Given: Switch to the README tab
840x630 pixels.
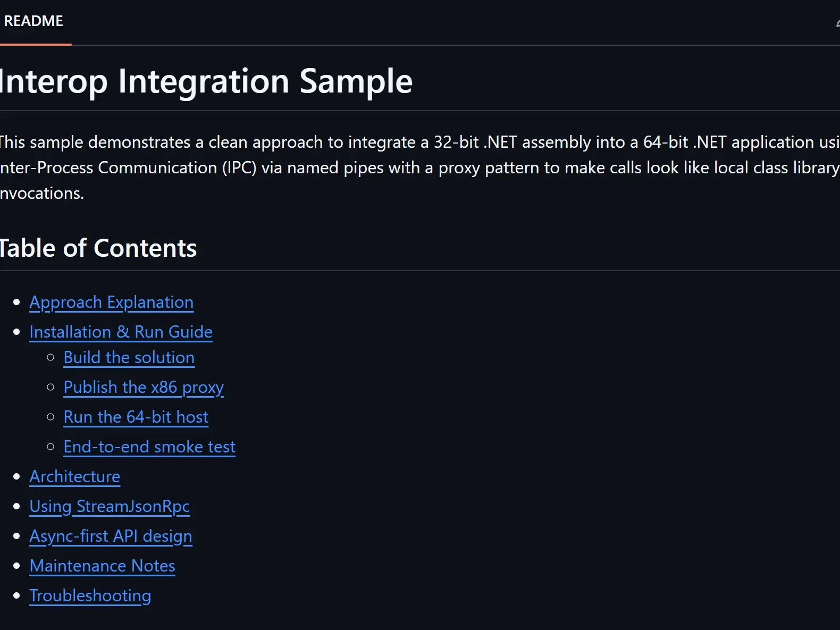Looking at the screenshot, I should tap(34, 21).
